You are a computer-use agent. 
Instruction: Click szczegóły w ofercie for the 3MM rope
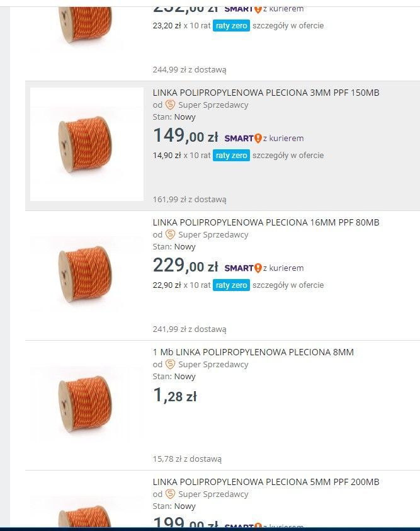(x=287, y=155)
